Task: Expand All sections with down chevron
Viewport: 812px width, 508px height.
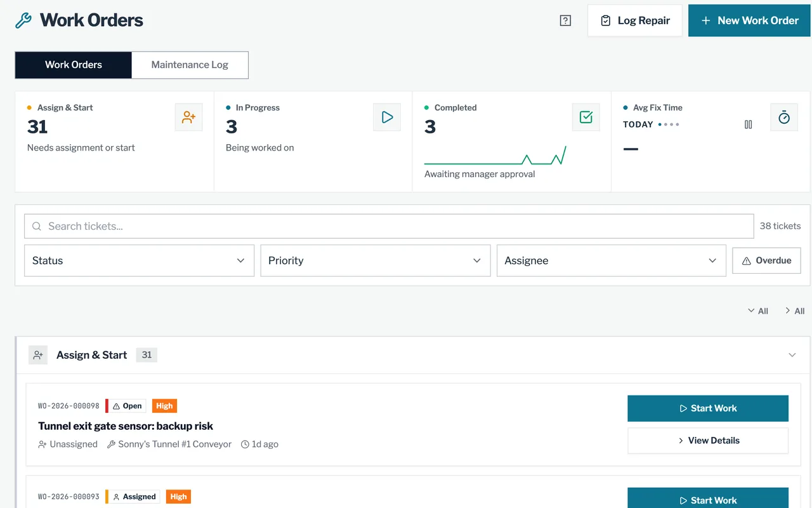Action: click(x=758, y=311)
